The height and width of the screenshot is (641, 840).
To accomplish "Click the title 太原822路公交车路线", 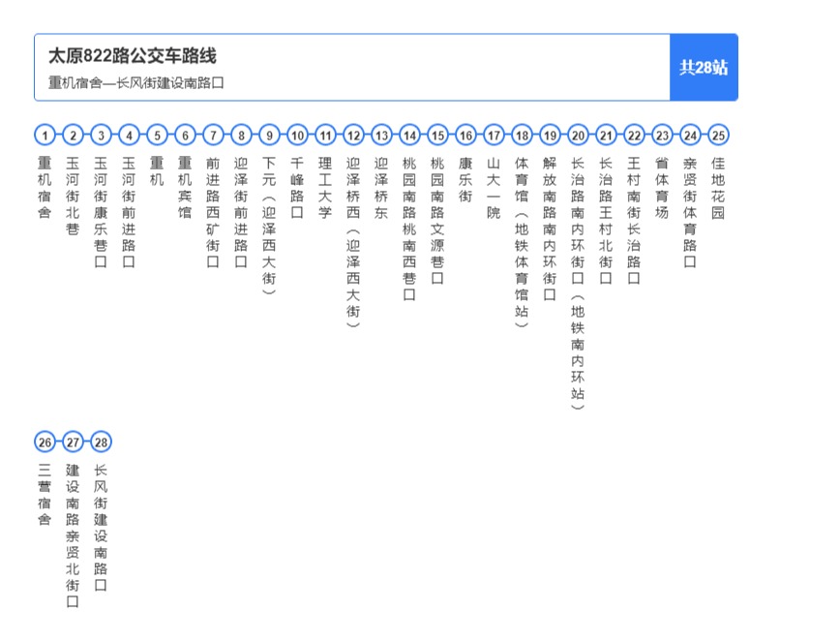I will coord(133,56).
